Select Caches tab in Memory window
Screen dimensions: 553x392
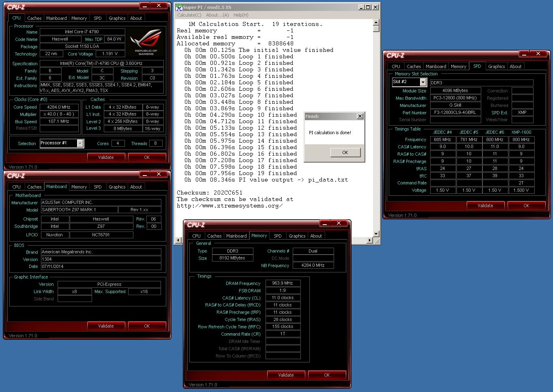(x=214, y=236)
